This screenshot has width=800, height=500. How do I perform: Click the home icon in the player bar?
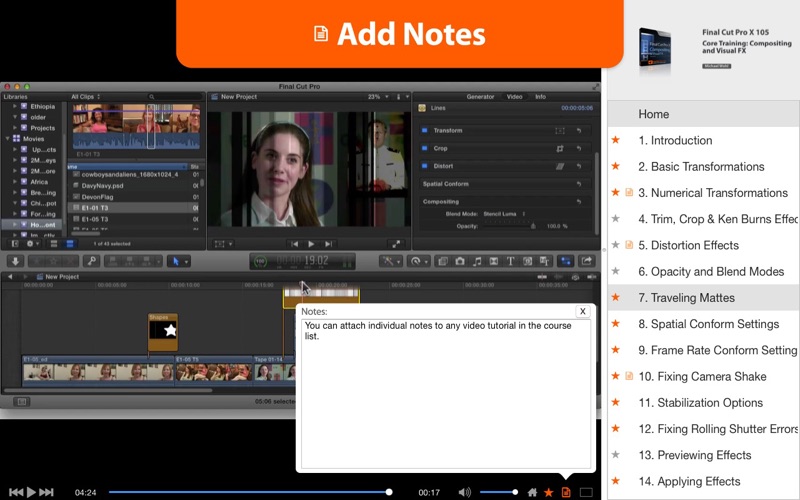click(x=532, y=492)
